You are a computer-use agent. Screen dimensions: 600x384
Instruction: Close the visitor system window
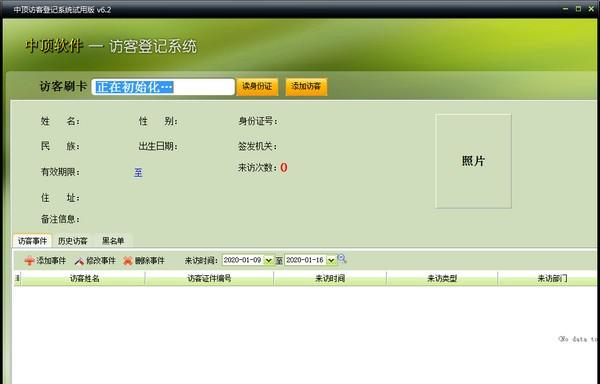[x=591, y=9]
